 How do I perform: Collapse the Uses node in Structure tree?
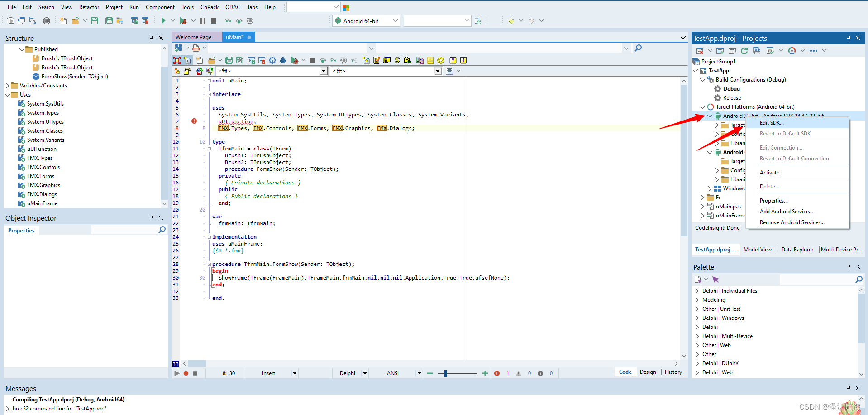7,95
